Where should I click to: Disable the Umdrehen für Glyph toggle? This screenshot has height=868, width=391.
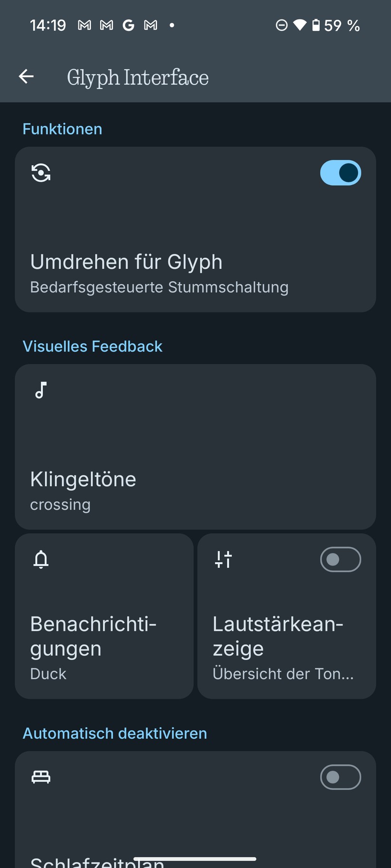click(340, 173)
